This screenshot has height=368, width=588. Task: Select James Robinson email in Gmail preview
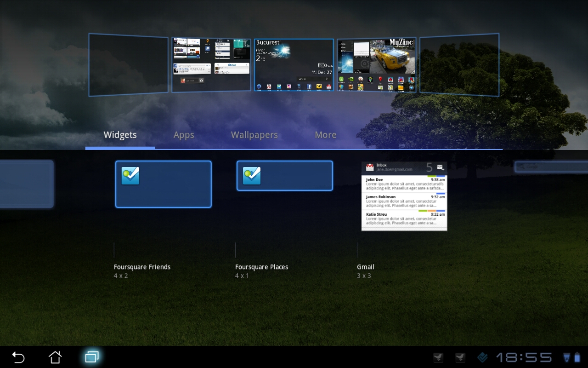click(404, 201)
